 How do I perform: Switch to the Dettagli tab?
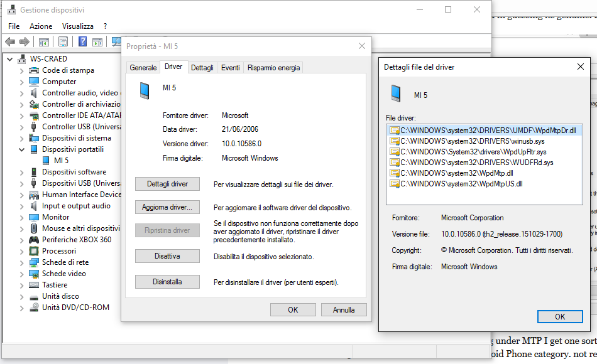click(202, 68)
